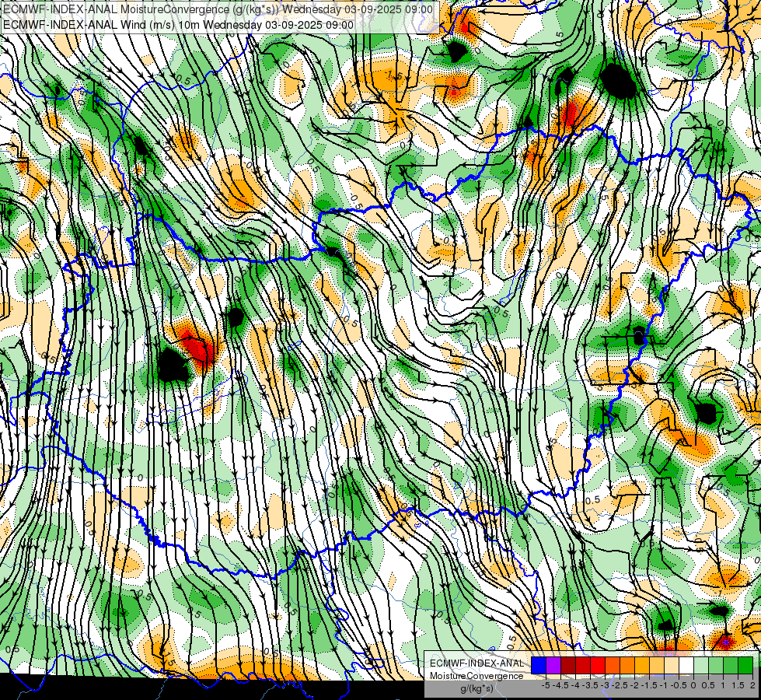
Task: Click the -3.5 tick label on the legend
Action: [x=590, y=685]
